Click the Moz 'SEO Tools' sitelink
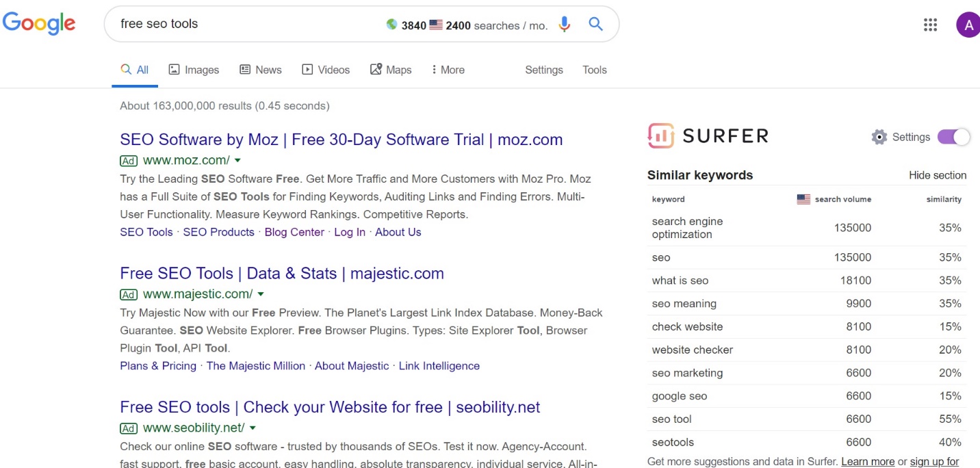980x468 pixels. (146, 232)
